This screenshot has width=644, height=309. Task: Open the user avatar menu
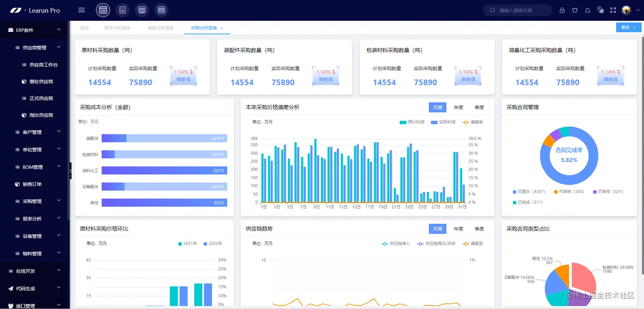626,10
